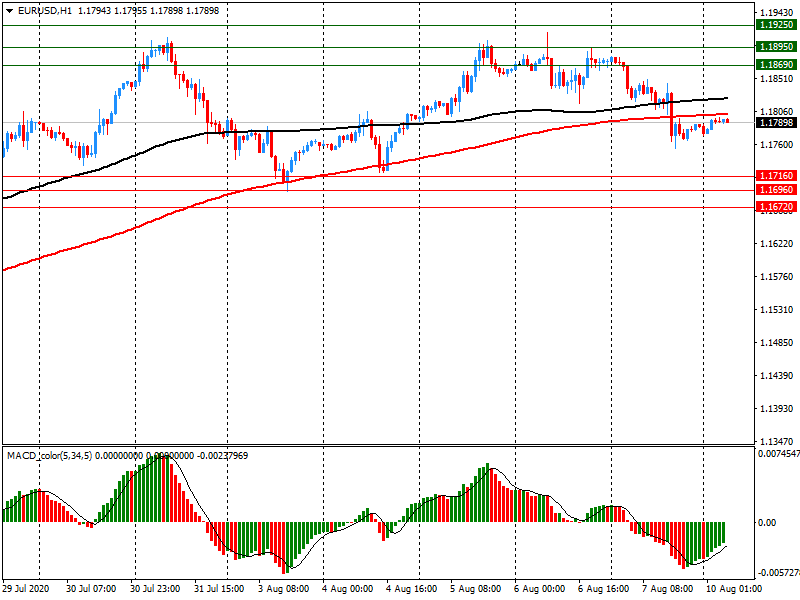800x600 pixels.
Task: Click the 1.16960 red support level label
Action: (x=776, y=190)
